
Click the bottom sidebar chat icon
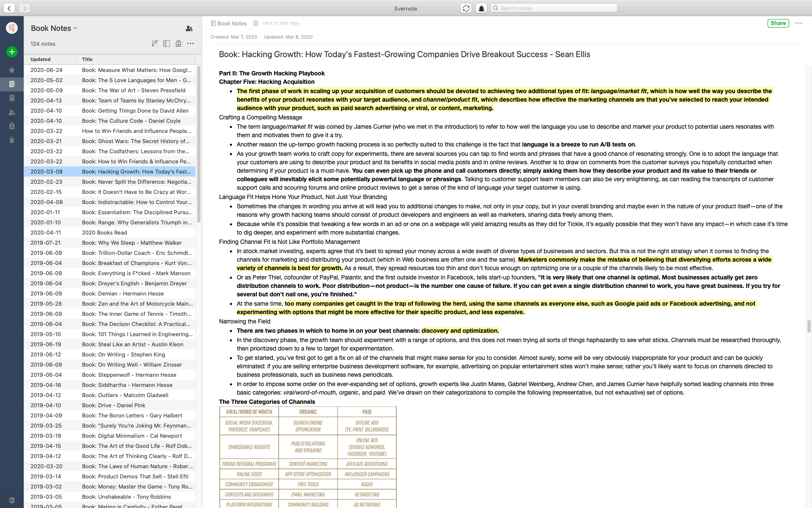(x=12, y=500)
